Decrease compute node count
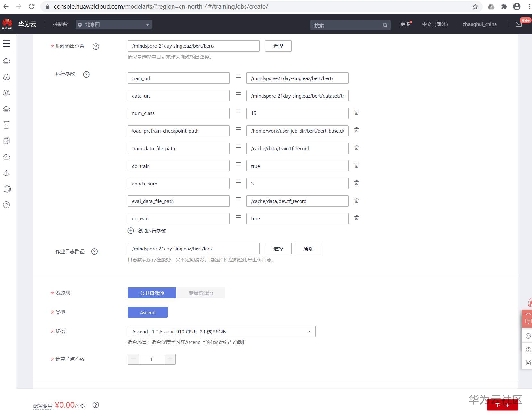 point(133,359)
